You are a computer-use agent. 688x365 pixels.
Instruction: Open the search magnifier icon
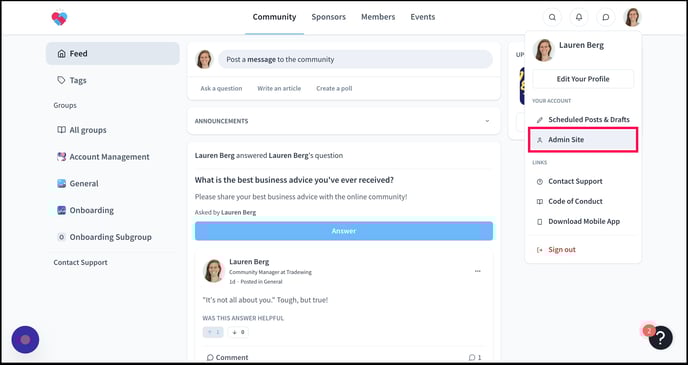tap(552, 18)
